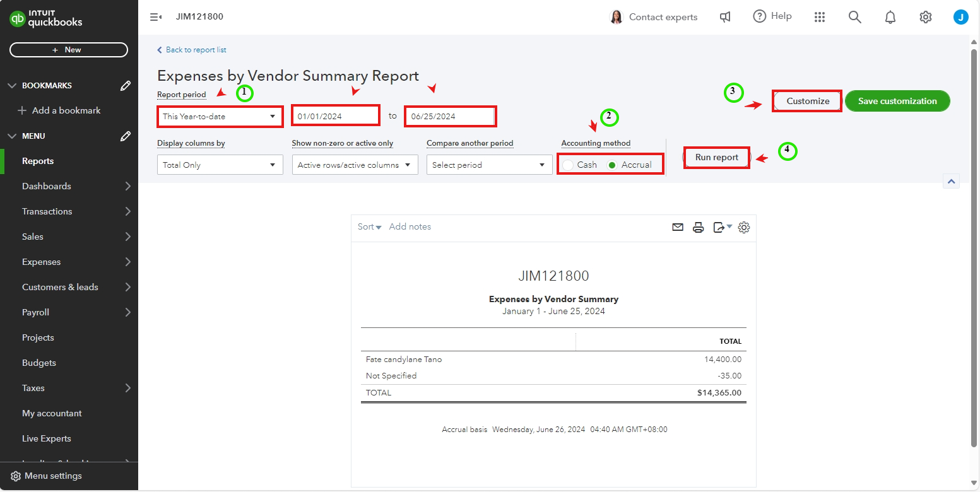The height and width of the screenshot is (492, 980).
Task: Click the email report envelope icon
Action: [x=678, y=227]
